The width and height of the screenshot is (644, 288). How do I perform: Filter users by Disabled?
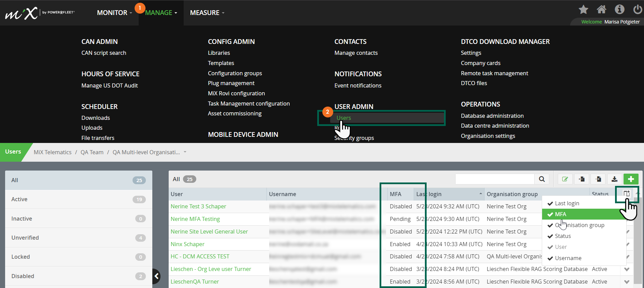pyautogui.click(x=79, y=276)
